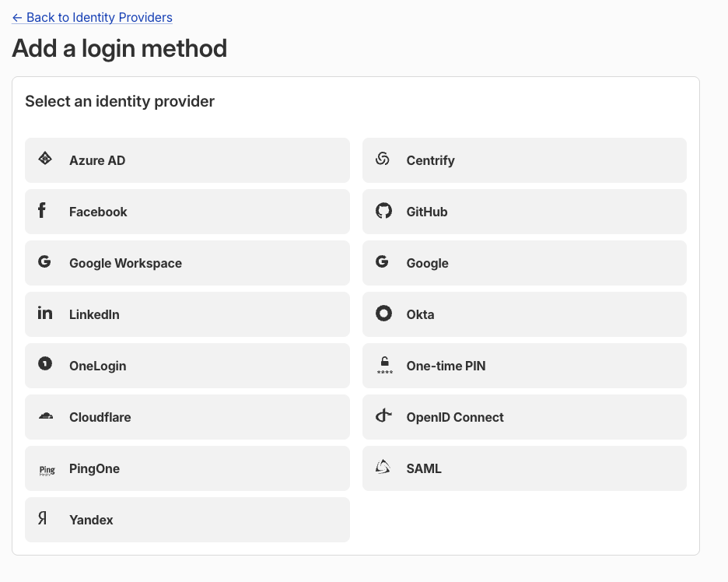Click the LinkedIn in logo icon
Viewport: 728px width, 582px height.
[x=45, y=313]
